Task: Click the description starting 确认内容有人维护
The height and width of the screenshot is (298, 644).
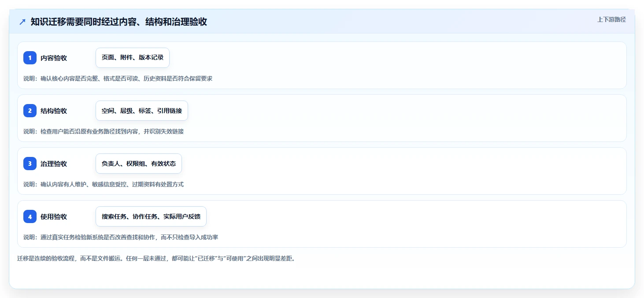Action: click(x=104, y=184)
